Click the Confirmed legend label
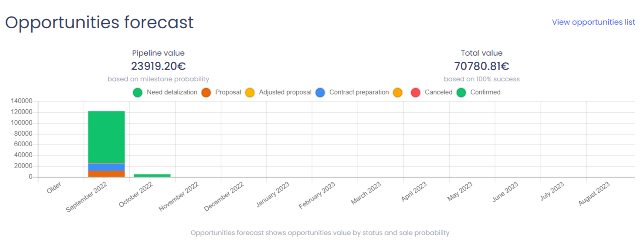Image resolution: width=644 pixels, height=249 pixels. pyautogui.click(x=485, y=92)
